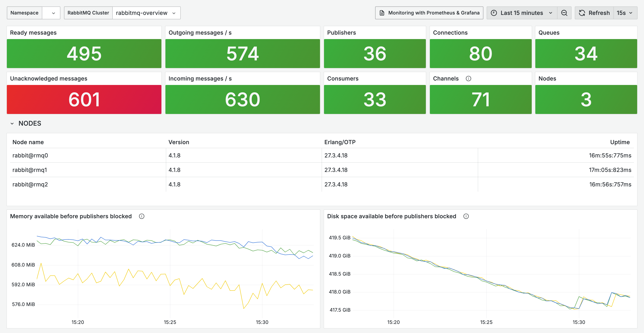Click the Connections 80 stat
The image size is (644, 333).
point(481,54)
